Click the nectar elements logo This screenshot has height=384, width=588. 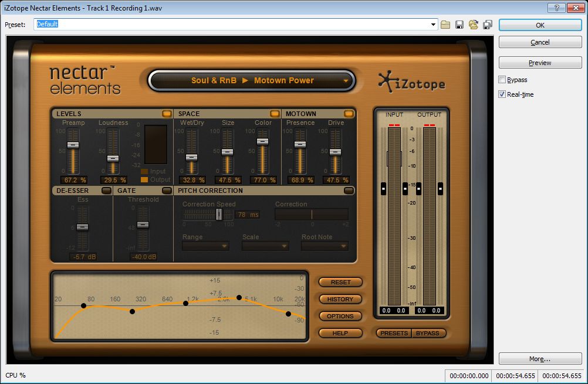(85, 80)
